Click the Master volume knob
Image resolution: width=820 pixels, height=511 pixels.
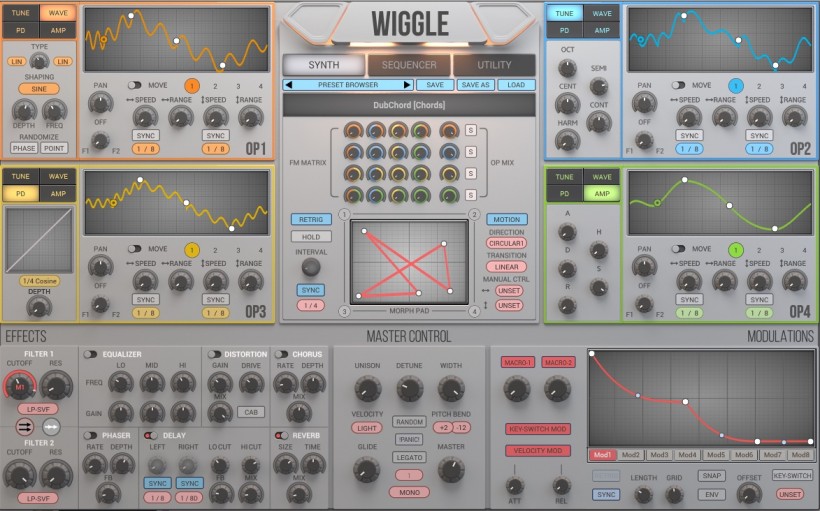[x=451, y=469]
